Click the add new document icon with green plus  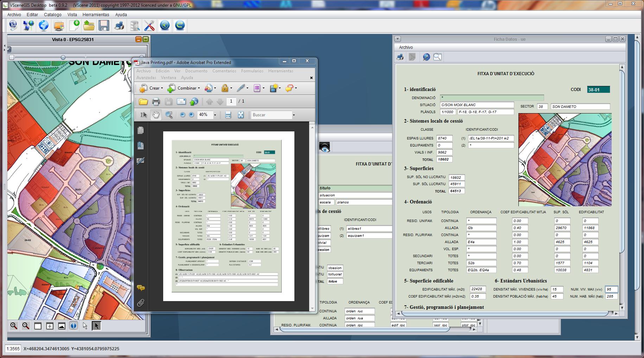click(74, 25)
